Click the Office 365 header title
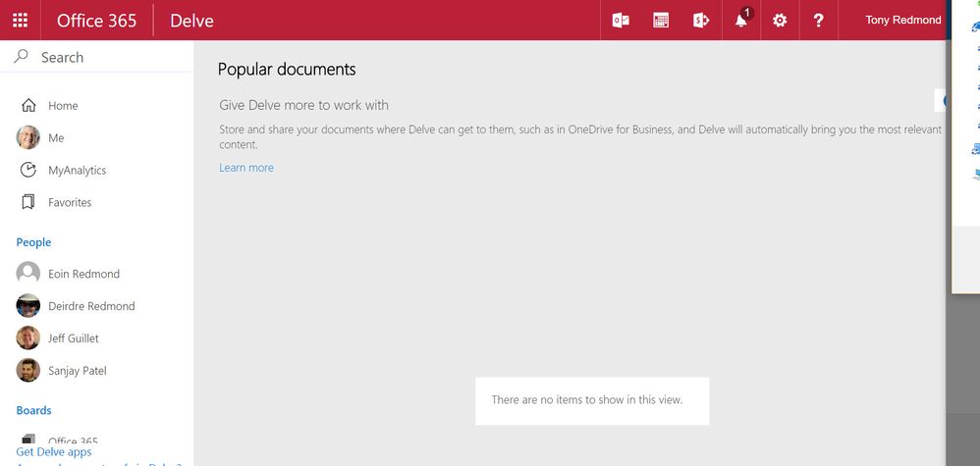The height and width of the screenshot is (466, 980). (x=97, y=21)
